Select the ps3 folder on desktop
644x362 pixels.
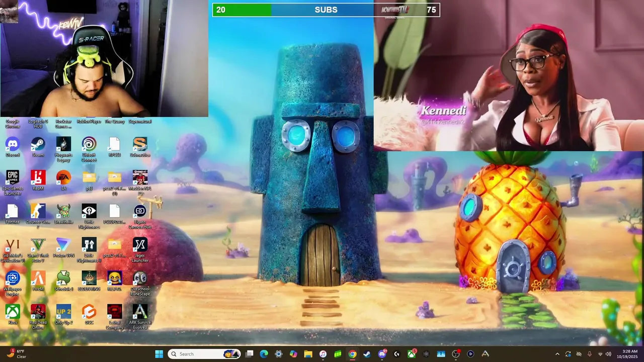pos(89,180)
